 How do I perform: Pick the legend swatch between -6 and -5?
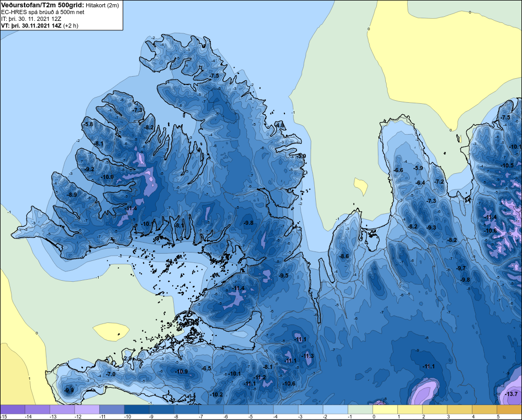click(236, 410)
